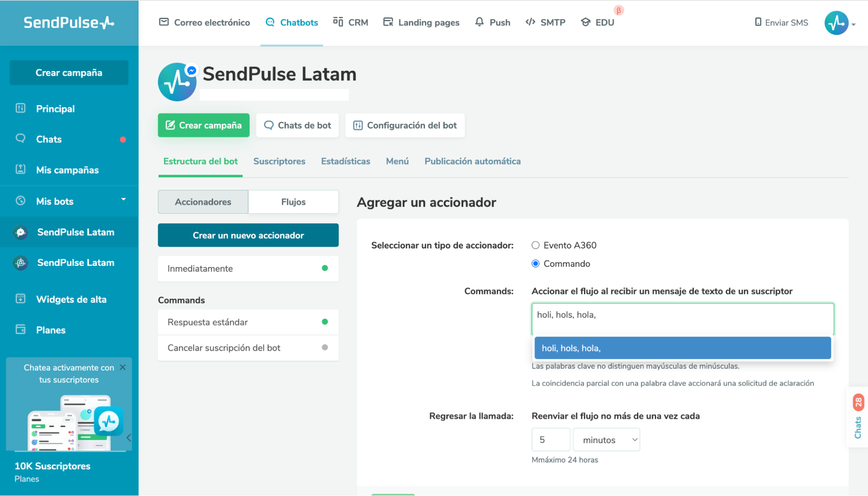Viewport: 868px width, 496px height.
Task: Click the beta badge above EDU
Action: coord(619,10)
